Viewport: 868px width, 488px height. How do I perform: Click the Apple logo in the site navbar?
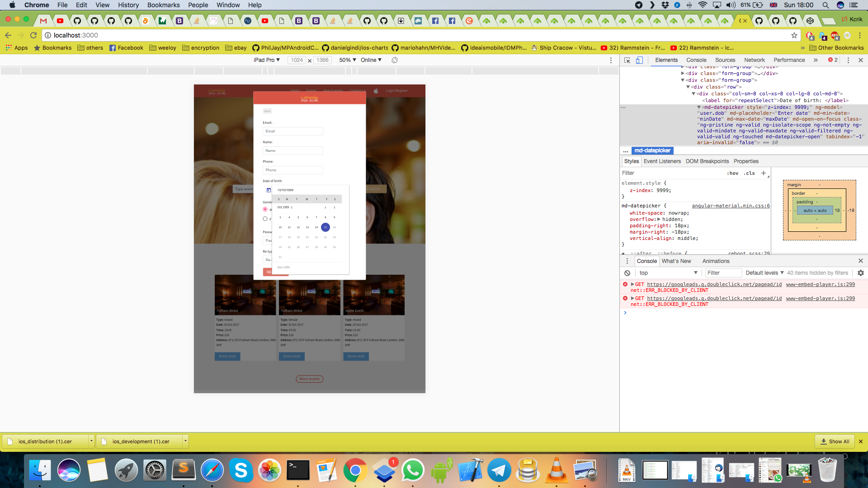click(x=376, y=90)
